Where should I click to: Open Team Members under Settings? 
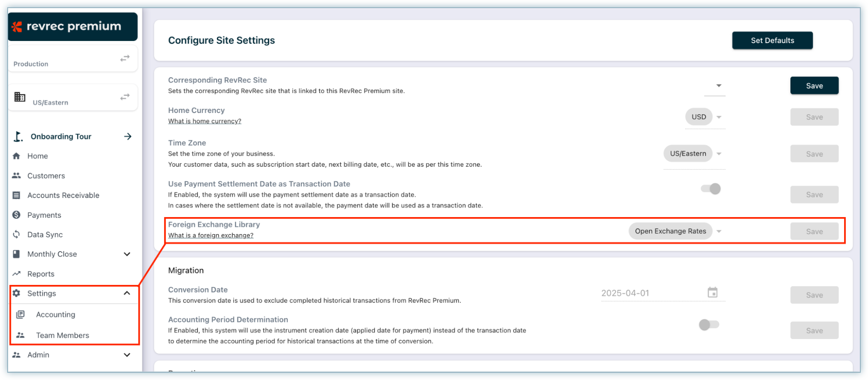tap(62, 335)
